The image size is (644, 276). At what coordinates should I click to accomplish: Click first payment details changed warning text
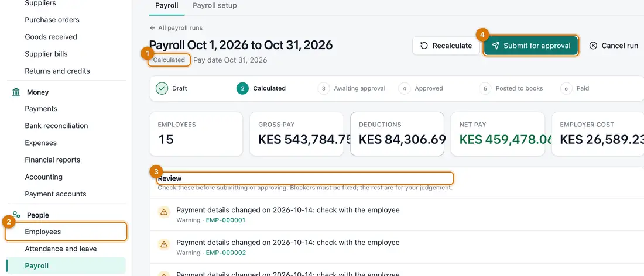(x=288, y=210)
